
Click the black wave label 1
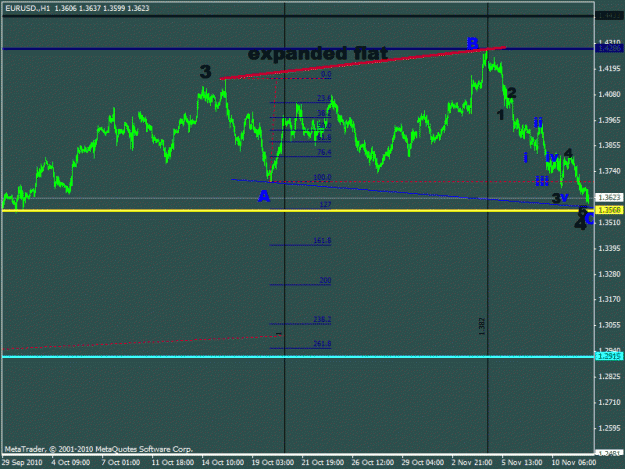(x=501, y=115)
